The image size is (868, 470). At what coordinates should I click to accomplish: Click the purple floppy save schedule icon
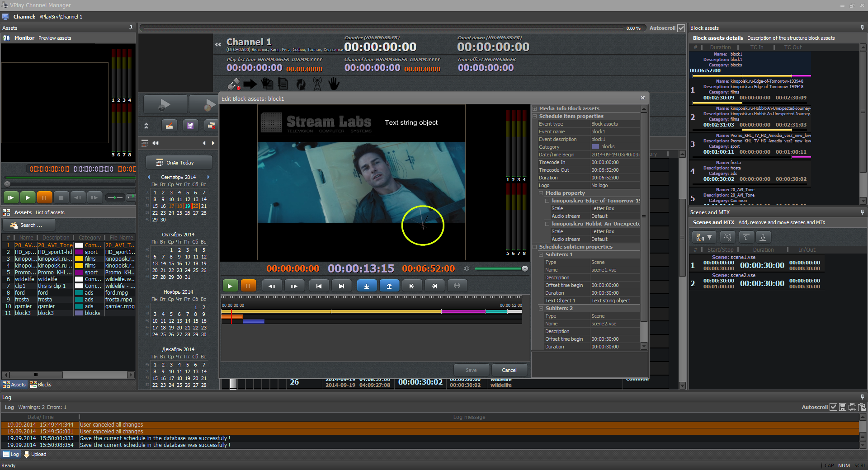(190, 126)
